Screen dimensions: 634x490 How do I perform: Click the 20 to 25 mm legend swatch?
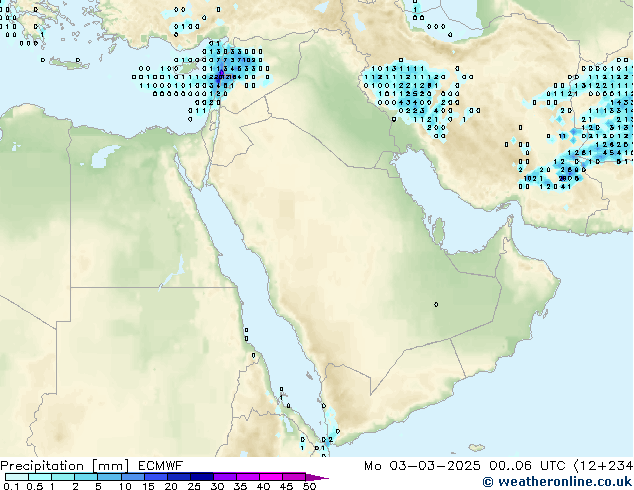click(x=178, y=477)
